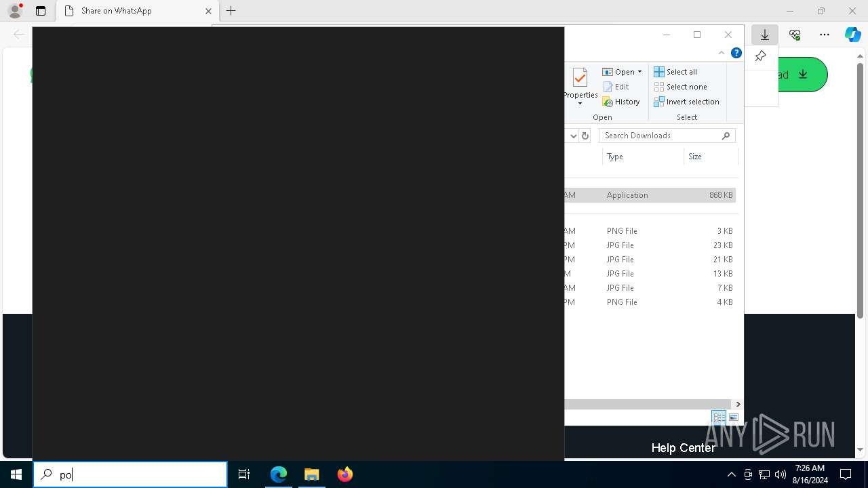
Task: Open the Help Center link
Action: (683, 448)
